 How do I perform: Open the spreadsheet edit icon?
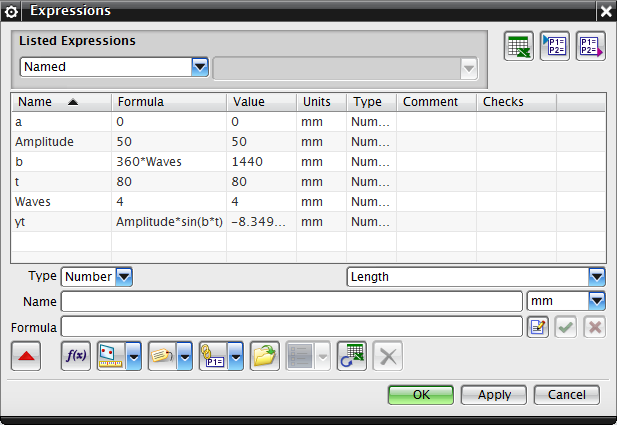pyautogui.click(x=519, y=46)
